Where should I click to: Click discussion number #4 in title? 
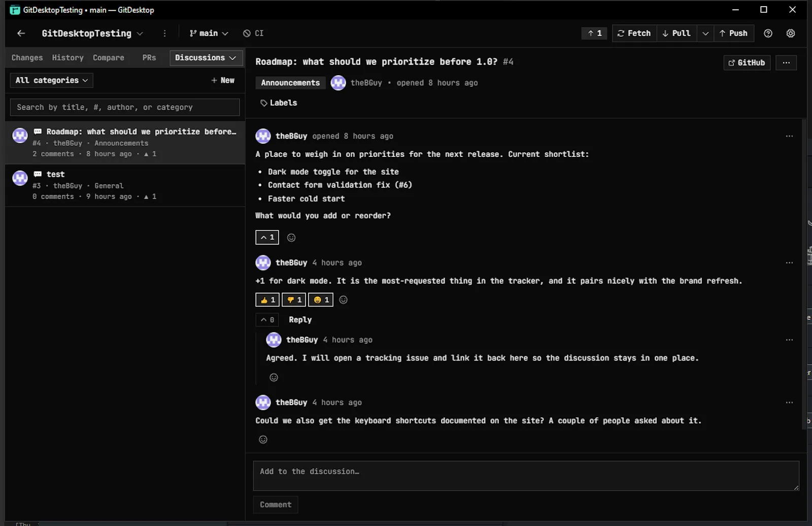coord(508,62)
